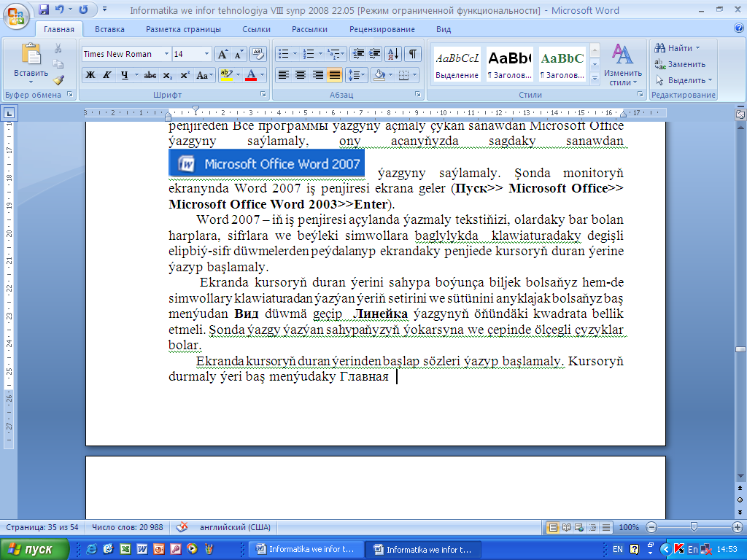Zoom in with the plus button
Image resolution: width=747 pixels, height=560 pixels.
738,527
